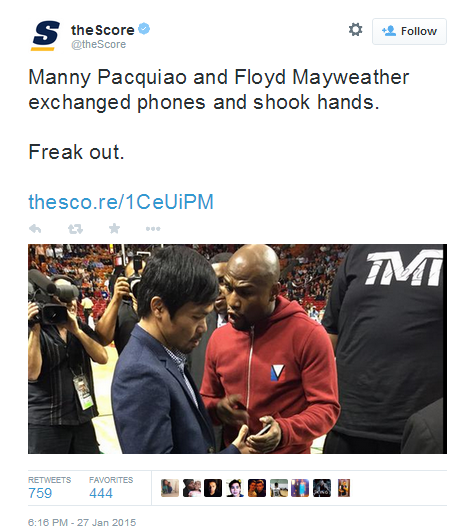
Task: Open the thesco.re/1CeUiPM link
Action: click(121, 202)
